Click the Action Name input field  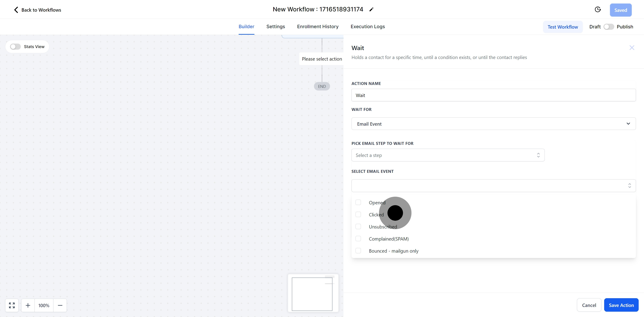(x=493, y=95)
